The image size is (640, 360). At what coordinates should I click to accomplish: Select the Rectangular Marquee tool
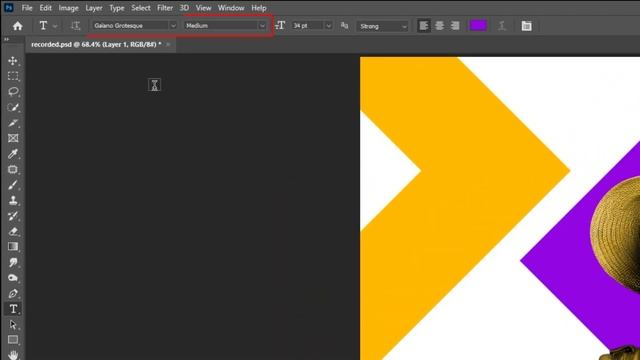tap(13, 76)
